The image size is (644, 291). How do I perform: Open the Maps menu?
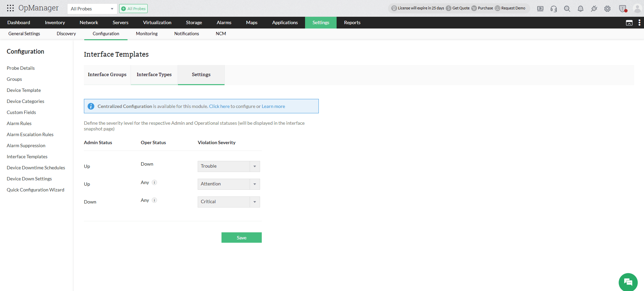252,22
